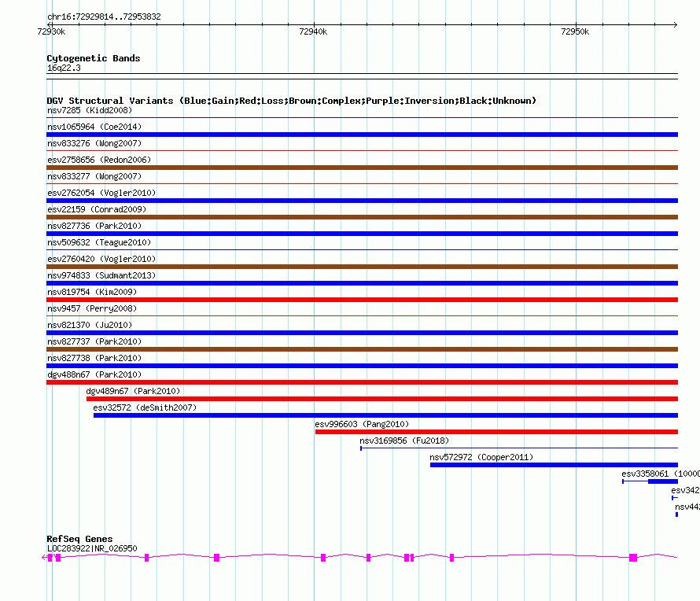Open the nsv7285 (Kidd2008) variant label
Screen dimensions: 700x601
click(90, 110)
